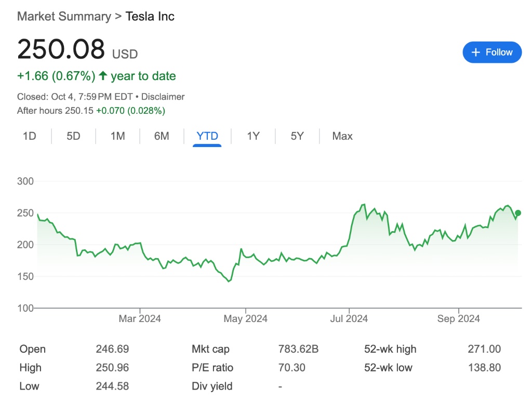Select the YTD tab
Screen dimensions: 532x401
(207, 136)
